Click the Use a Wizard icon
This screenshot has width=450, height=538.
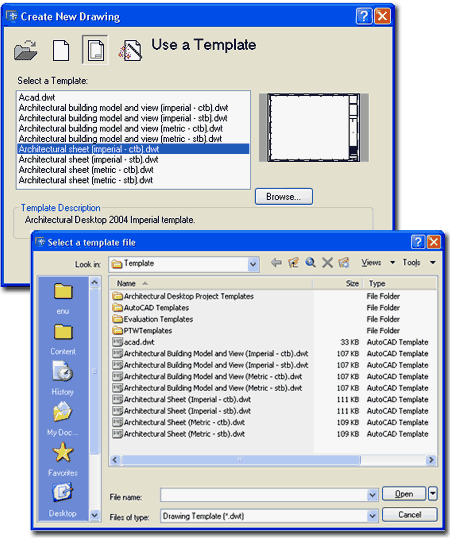130,51
